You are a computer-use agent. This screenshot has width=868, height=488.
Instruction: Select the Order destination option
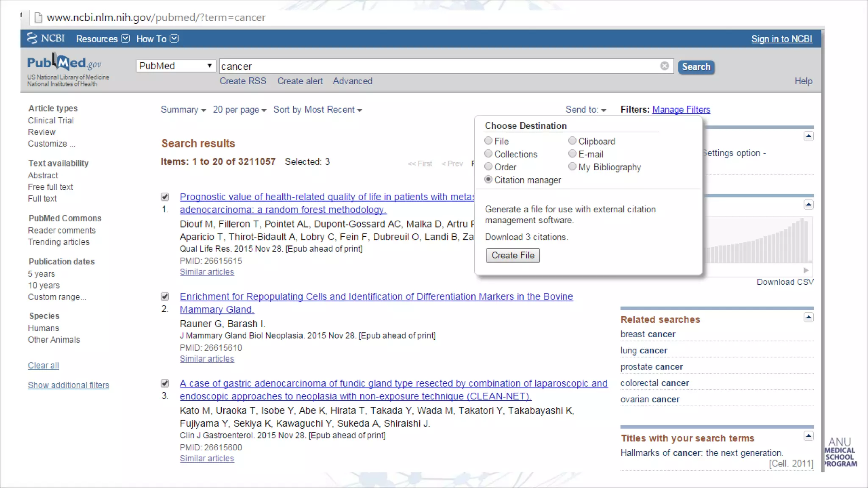coord(488,166)
